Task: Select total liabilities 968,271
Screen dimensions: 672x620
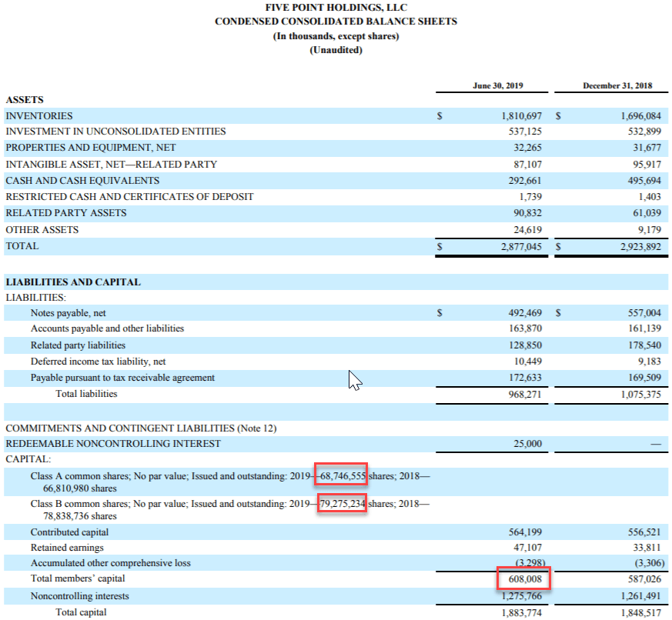Action: 525,394
